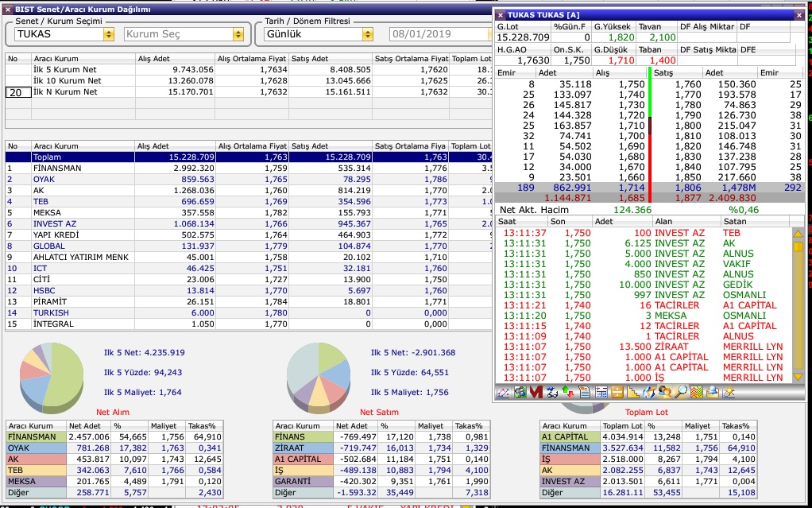Click the blue ZİRAAT swatch in Net Satım legend

point(303,448)
